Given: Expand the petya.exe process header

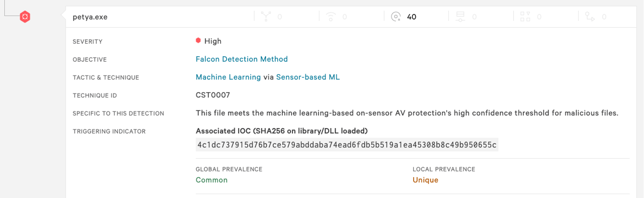Looking at the screenshot, I should pyautogui.click(x=351, y=17).
